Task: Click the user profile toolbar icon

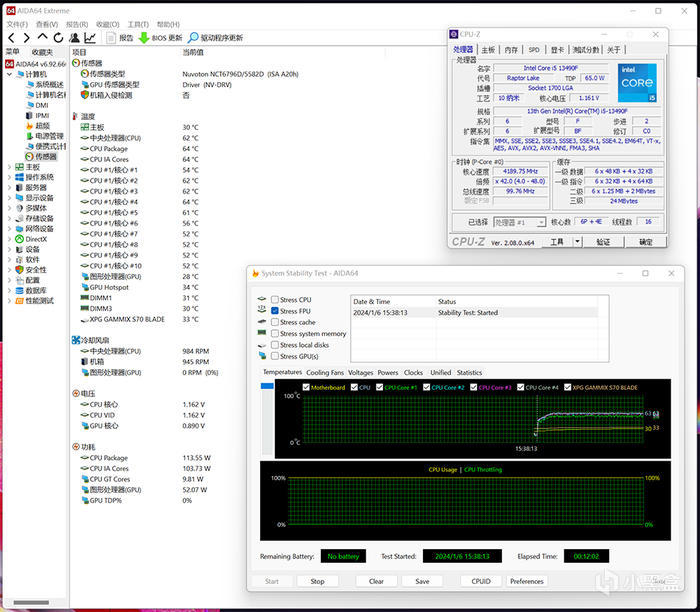Action: (x=74, y=38)
